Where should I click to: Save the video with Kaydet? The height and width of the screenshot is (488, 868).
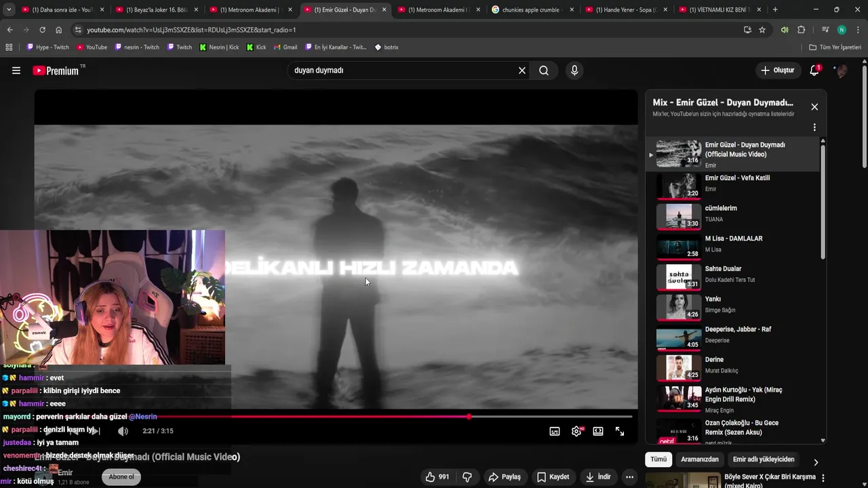click(553, 477)
